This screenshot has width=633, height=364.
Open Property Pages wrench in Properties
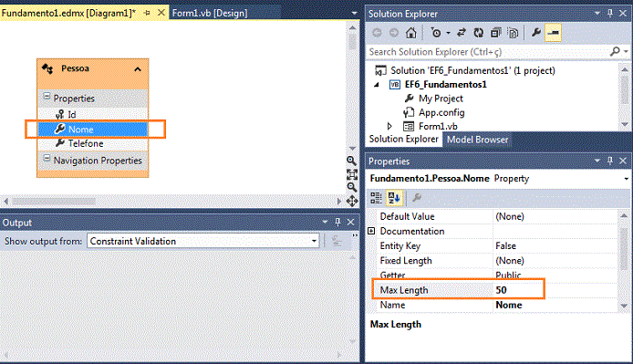point(417,197)
